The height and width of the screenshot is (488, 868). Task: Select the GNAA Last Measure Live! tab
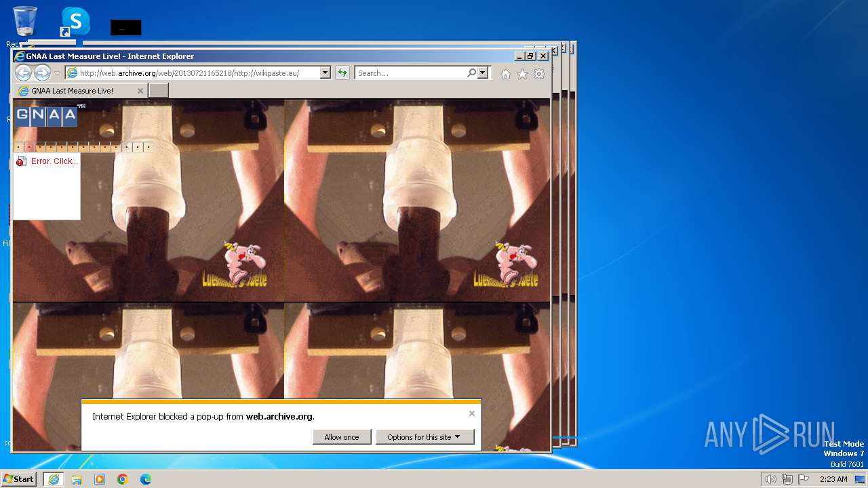pos(81,91)
